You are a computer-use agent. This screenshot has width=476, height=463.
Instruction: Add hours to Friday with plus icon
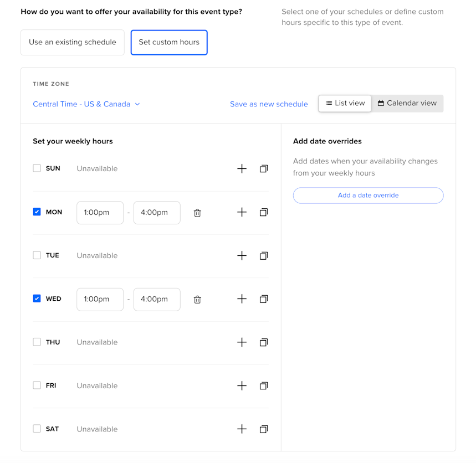(242, 385)
